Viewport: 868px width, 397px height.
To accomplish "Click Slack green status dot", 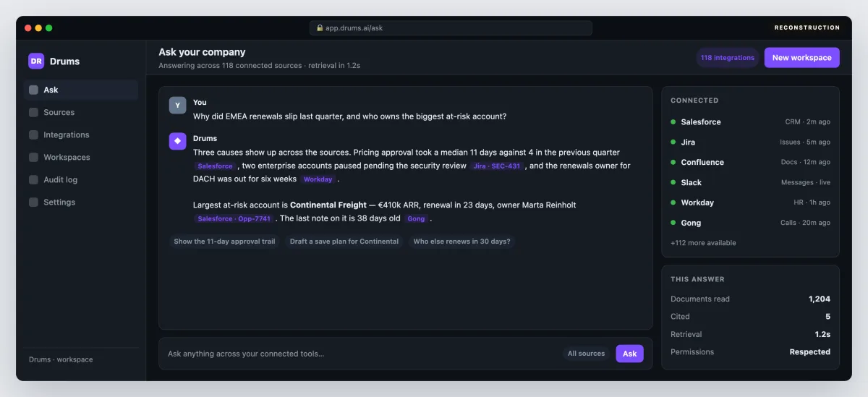I will 673,183.
